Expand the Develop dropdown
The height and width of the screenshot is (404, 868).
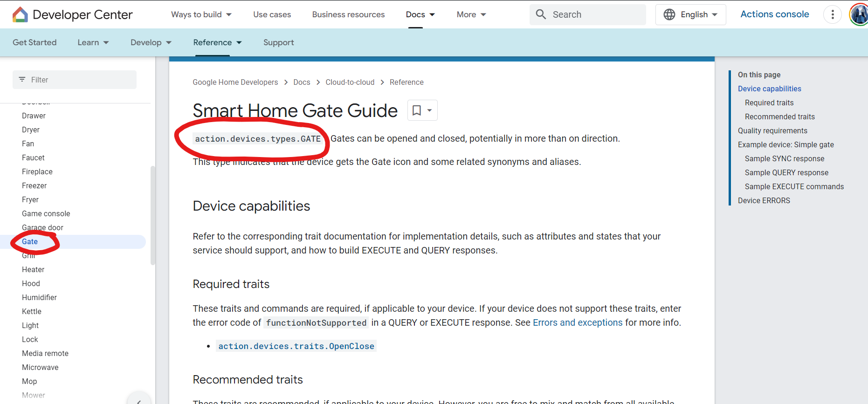pyautogui.click(x=151, y=42)
